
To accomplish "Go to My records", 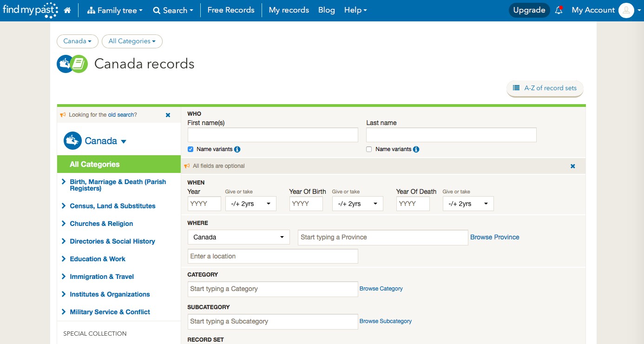I will pos(289,10).
